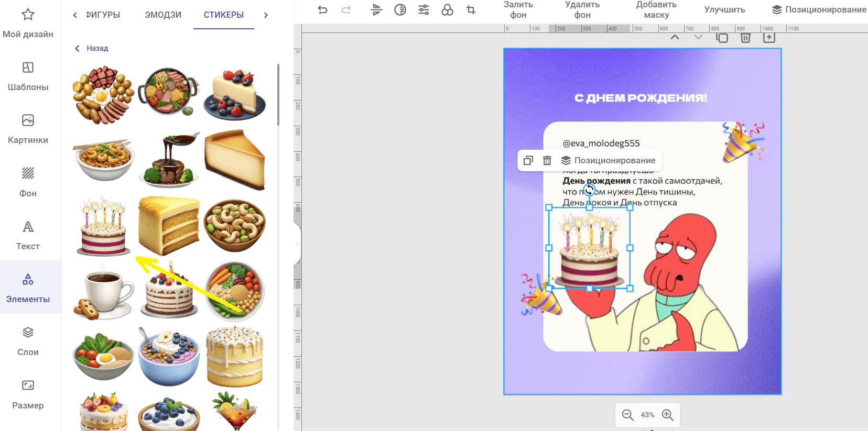The height and width of the screenshot is (431, 868).
Task: Add the steak with sauce ladle sticker
Action: tap(169, 160)
